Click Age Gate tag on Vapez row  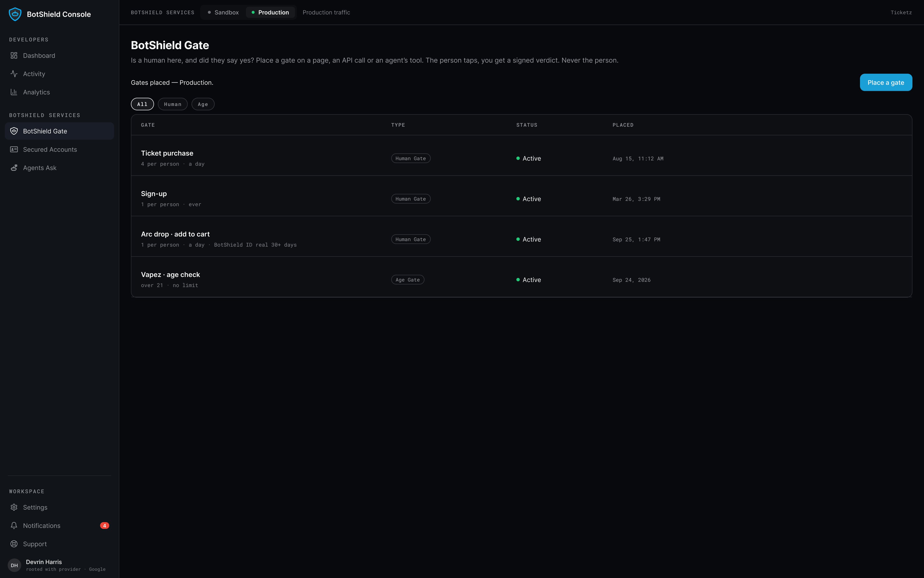coord(408,280)
